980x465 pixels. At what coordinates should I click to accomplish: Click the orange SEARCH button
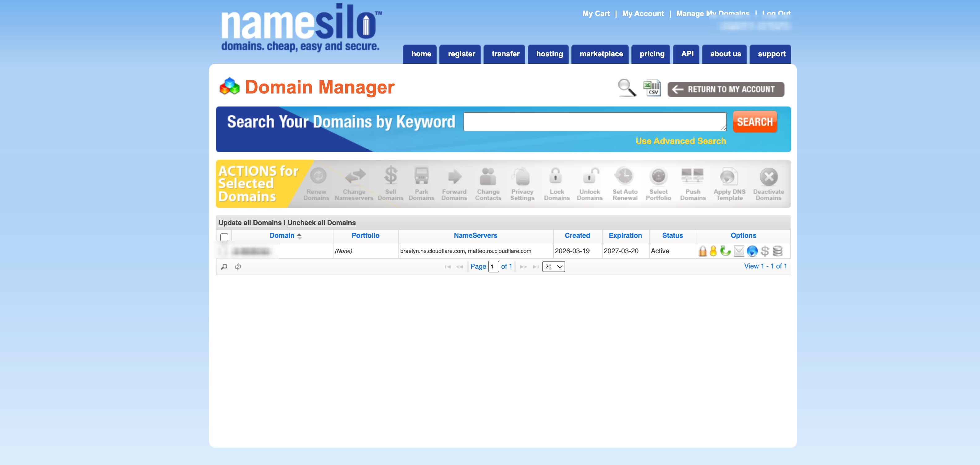(755, 122)
